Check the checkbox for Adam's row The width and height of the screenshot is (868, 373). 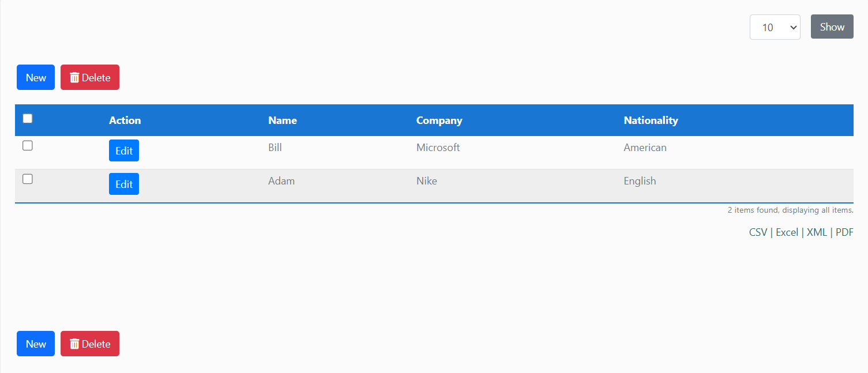[28, 179]
